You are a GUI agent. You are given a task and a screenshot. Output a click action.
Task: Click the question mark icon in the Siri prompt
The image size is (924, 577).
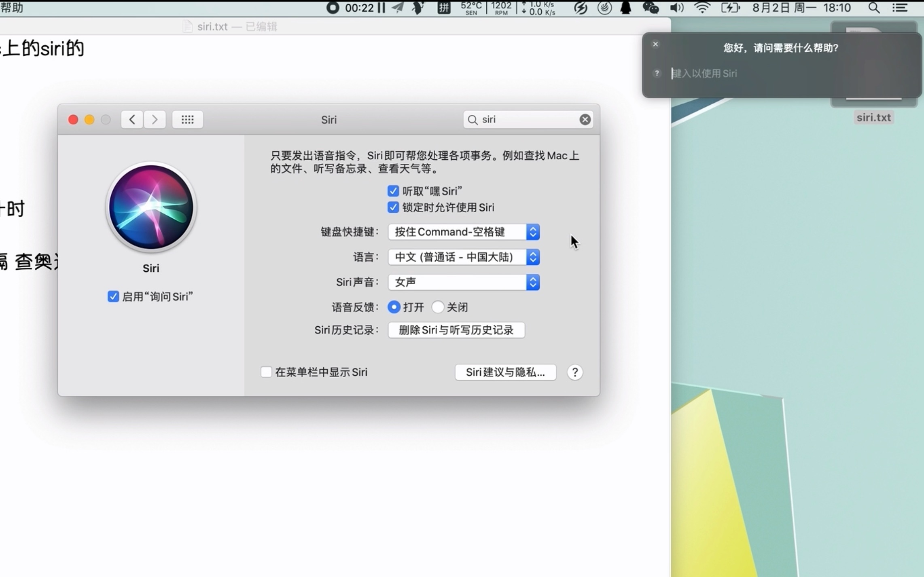pos(657,73)
